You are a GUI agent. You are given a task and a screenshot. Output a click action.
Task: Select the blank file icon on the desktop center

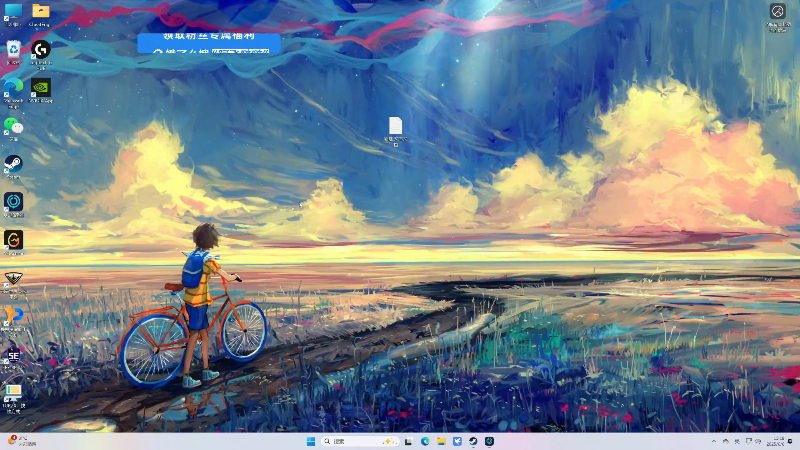pyautogui.click(x=395, y=131)
